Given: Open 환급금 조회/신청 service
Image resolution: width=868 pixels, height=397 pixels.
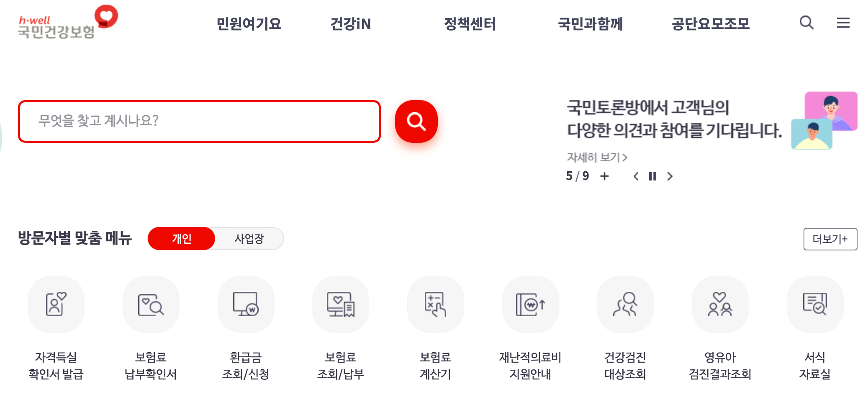Looking at the screenshot, I should click(x=246, y=304).
